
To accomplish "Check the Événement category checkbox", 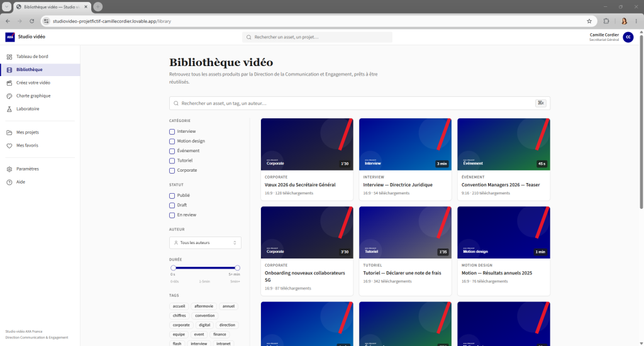I will 172,151.
